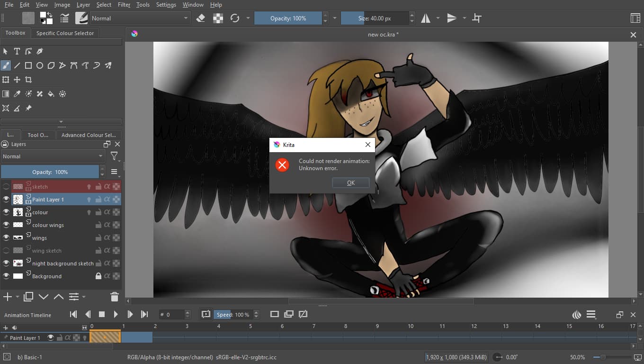Stop animation playback
This screenshot has height=364, width=644.
point(101,314)
